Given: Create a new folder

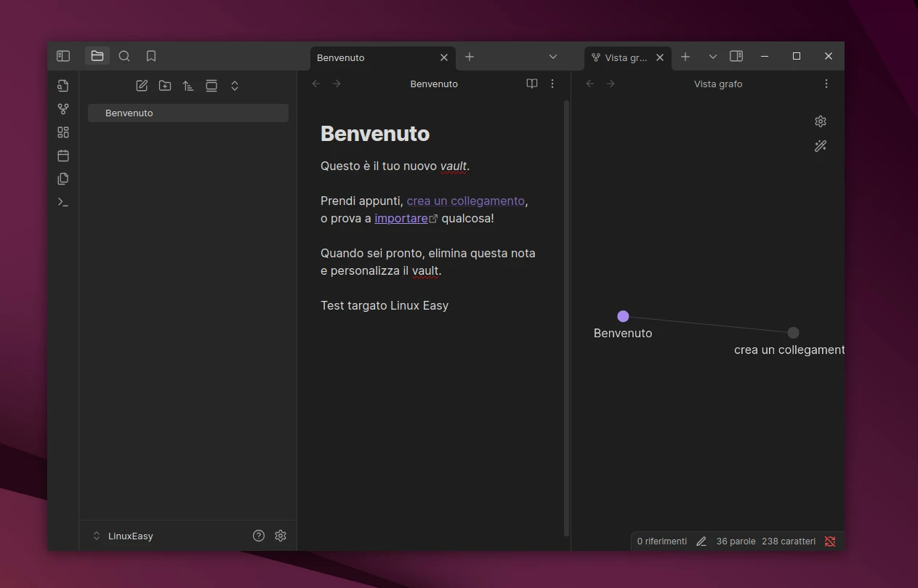Looking at the screenshot, I should pos(165,86).
